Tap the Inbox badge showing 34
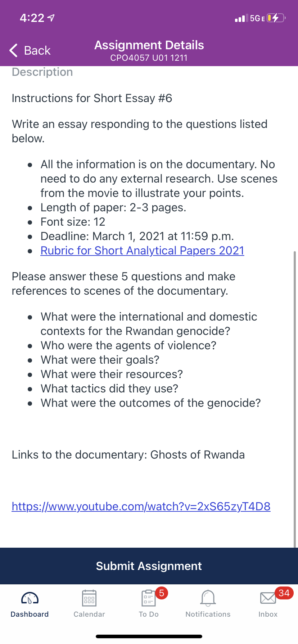Image resolution: width=298 pixels, height=644 pixels. click(284, 593)
